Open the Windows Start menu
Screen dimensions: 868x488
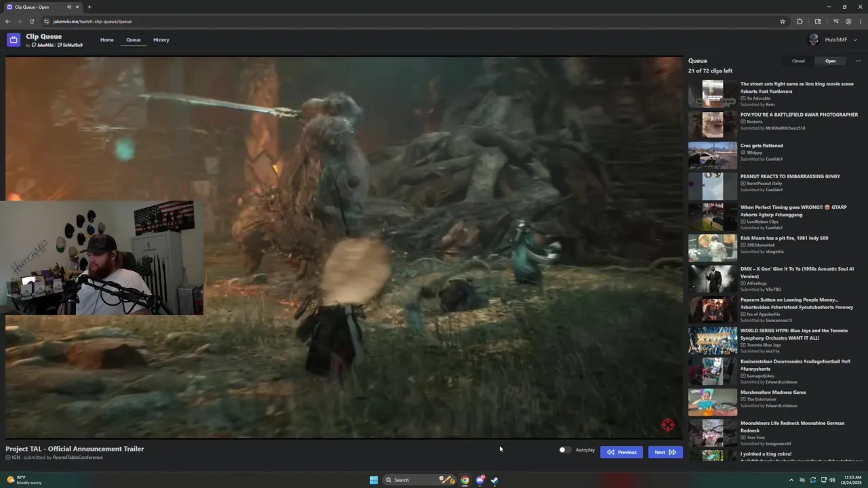pyautogui.click(x=374, y=480)
